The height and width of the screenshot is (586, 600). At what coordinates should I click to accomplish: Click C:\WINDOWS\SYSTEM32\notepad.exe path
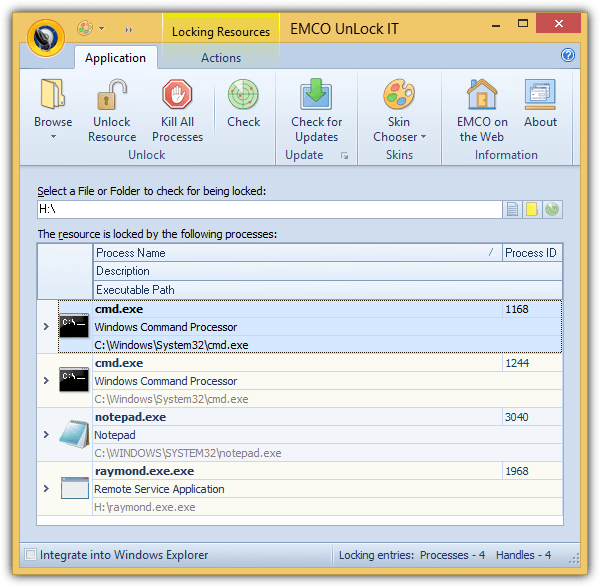[188, 453]
